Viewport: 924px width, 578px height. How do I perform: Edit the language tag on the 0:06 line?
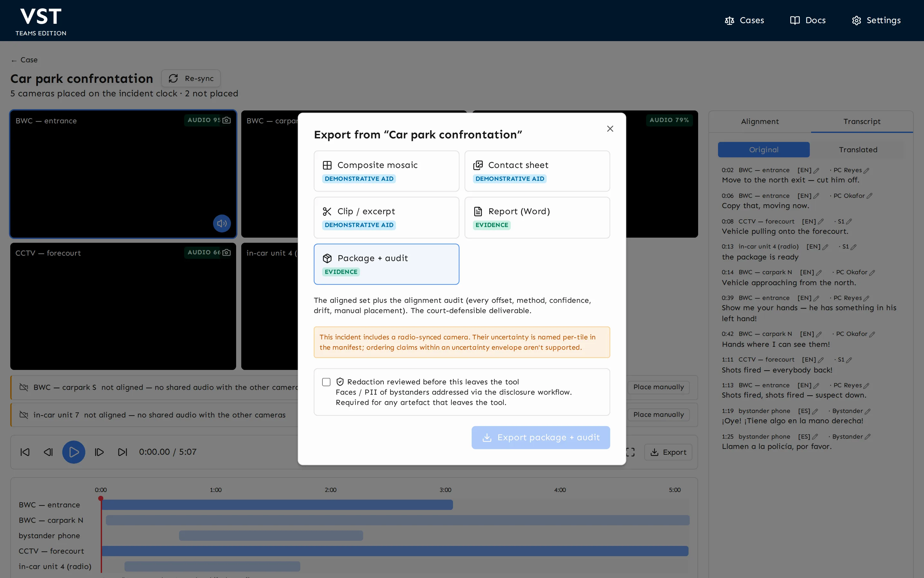tap(816, 196)
